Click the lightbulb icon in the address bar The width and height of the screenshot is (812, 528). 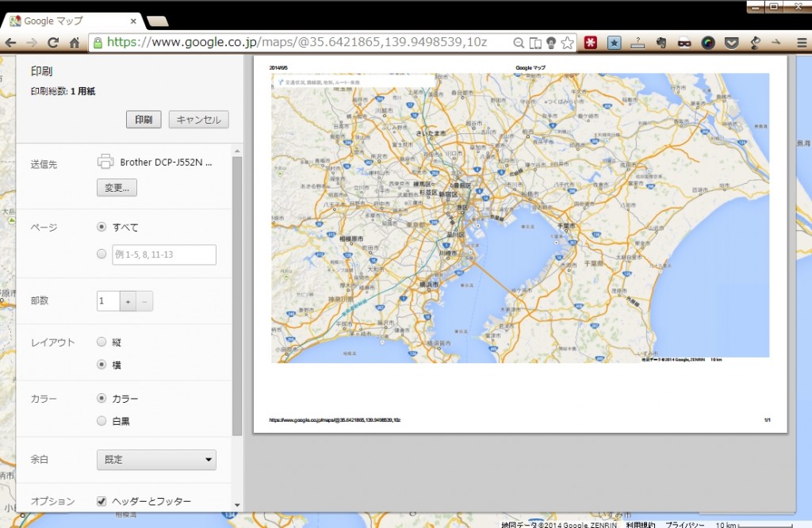[x=551, y=43]
